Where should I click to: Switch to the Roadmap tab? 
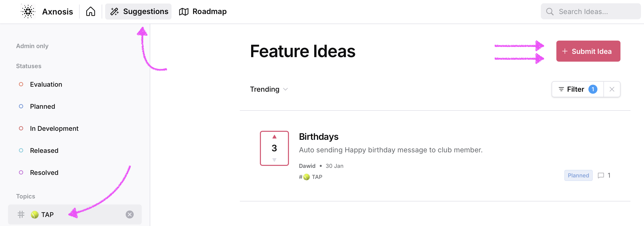coord(203,12)
